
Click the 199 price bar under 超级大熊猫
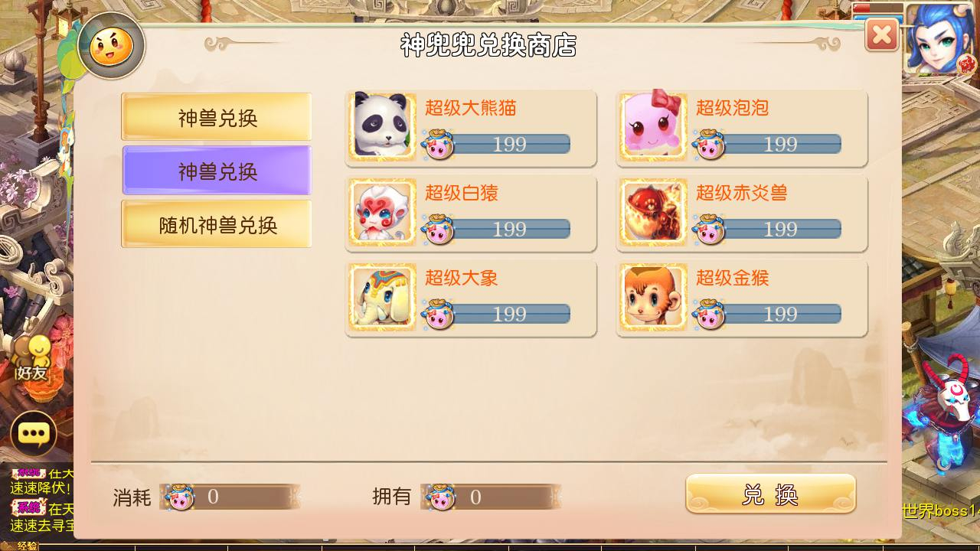tap(496, 144)
